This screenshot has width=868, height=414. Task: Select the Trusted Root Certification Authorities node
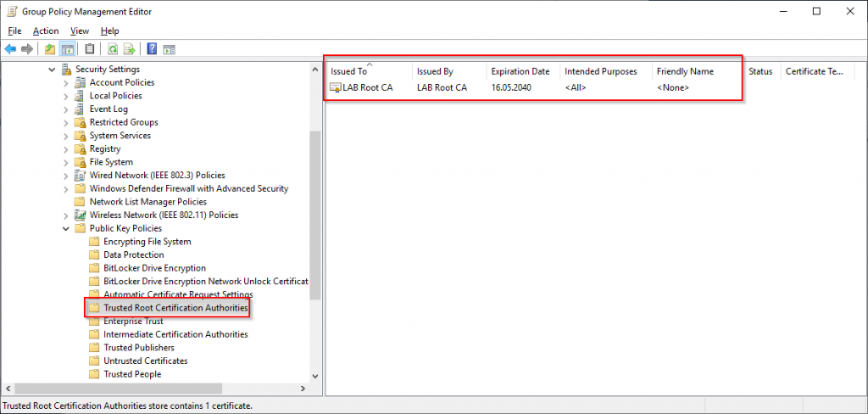175,308
